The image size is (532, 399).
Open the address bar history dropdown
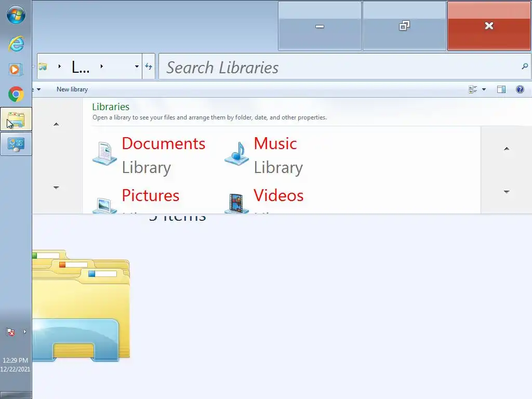tap(137, 66)
